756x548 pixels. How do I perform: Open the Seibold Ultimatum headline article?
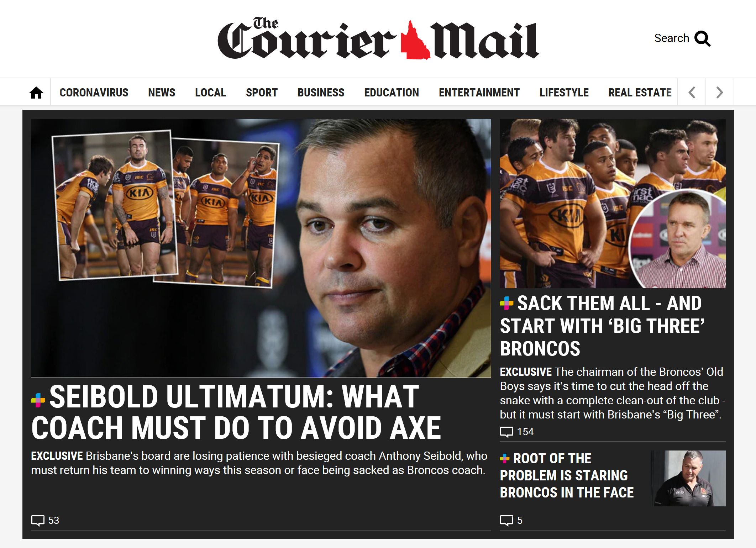[236, 412]
